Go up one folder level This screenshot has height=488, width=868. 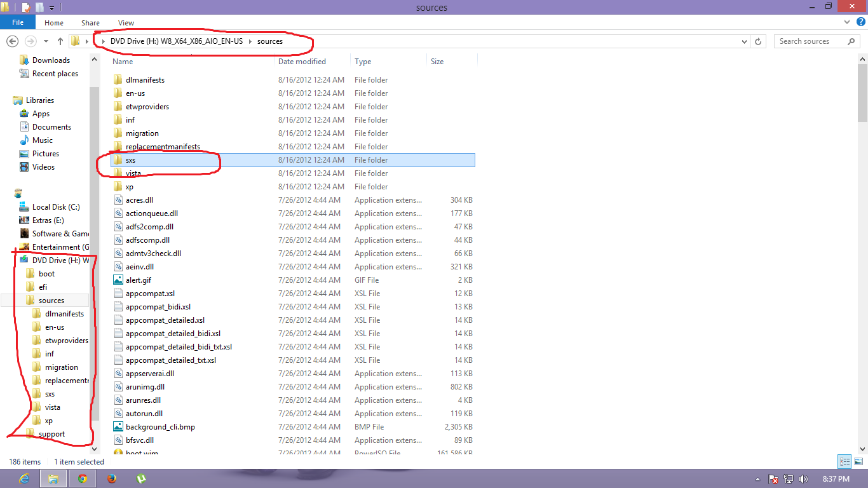click(x=60, y=41)
